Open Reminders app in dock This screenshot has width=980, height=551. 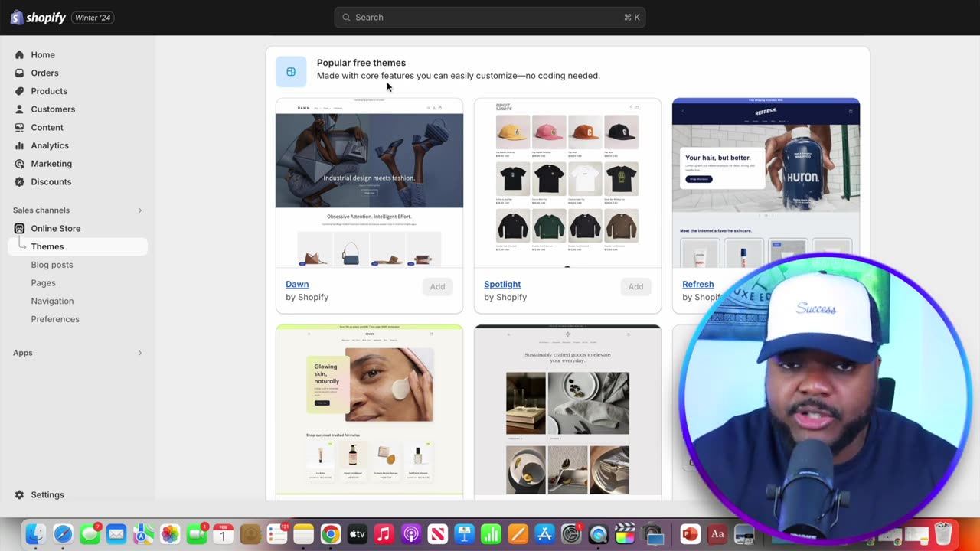pyautogui.click(x=277, y=533)
